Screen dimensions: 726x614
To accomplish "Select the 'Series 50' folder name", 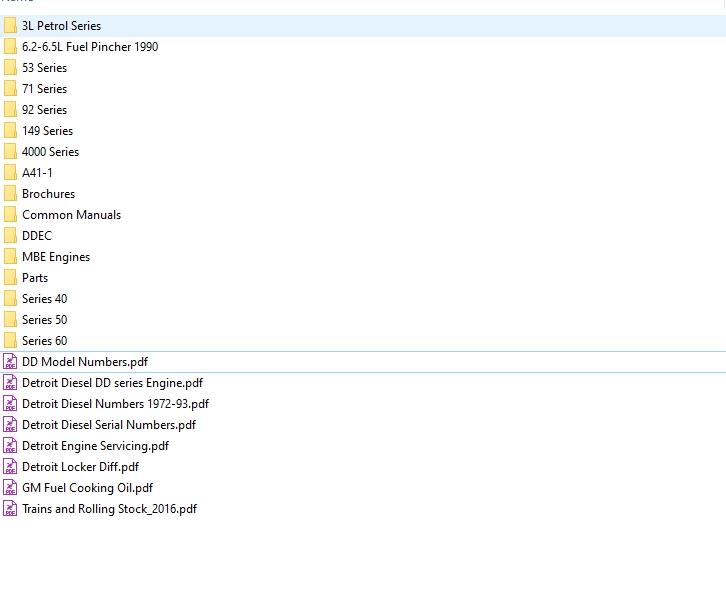I will click(44, 320).
